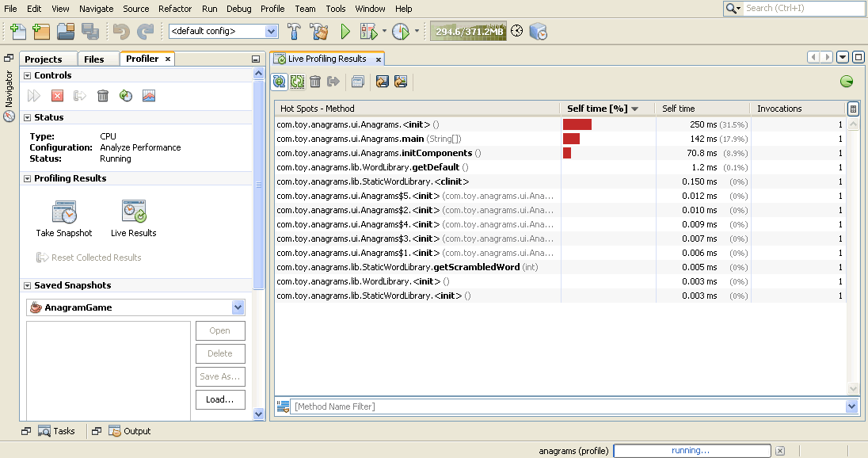868x458 pixels.
Task: Click the Build Project hammer icon
Action: tap(294, 32)
